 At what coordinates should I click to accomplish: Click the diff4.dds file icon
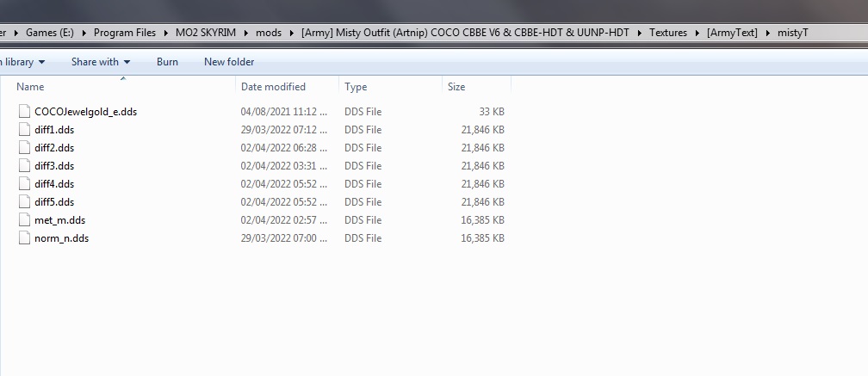tap(24, 184)
